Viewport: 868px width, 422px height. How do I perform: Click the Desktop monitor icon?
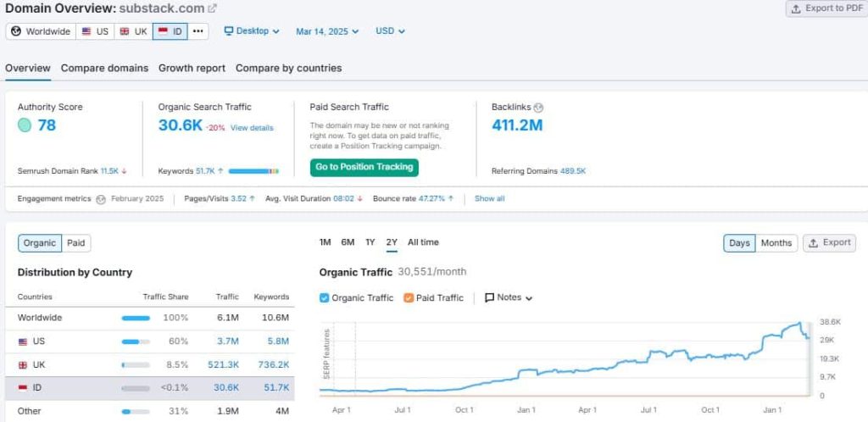tap(229, 31)
